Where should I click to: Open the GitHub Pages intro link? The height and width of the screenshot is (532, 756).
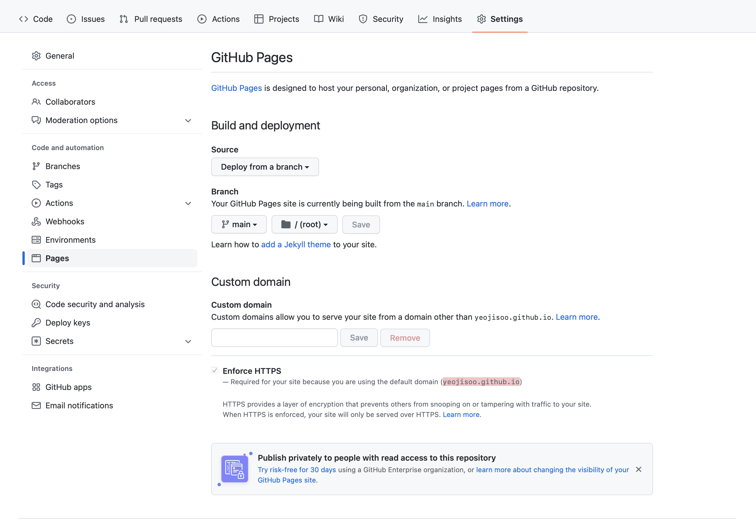(236, 88)
